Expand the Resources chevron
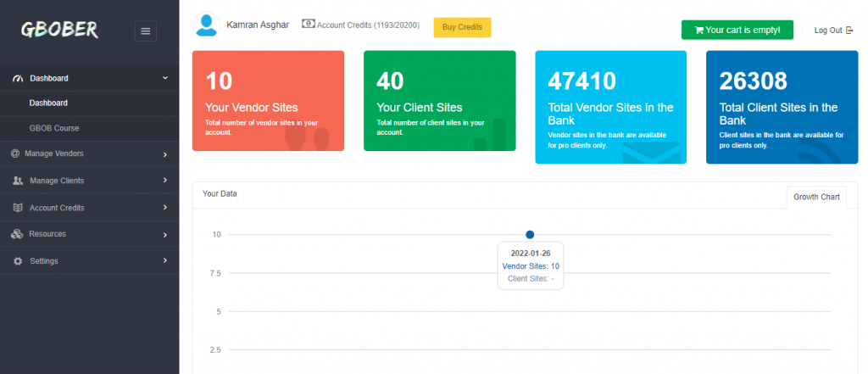The image size is (868, 374). coord(165,235)
